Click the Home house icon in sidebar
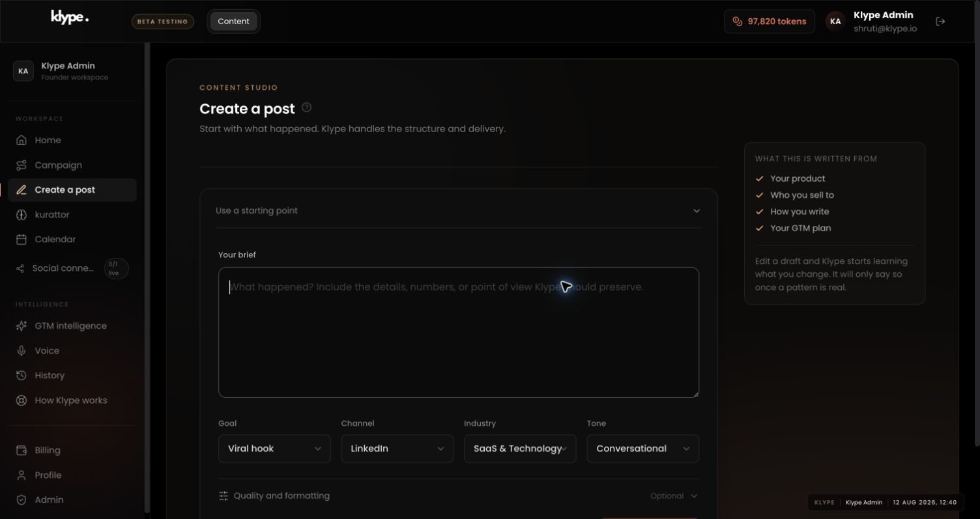980x519 pixels. click(22, 140)
